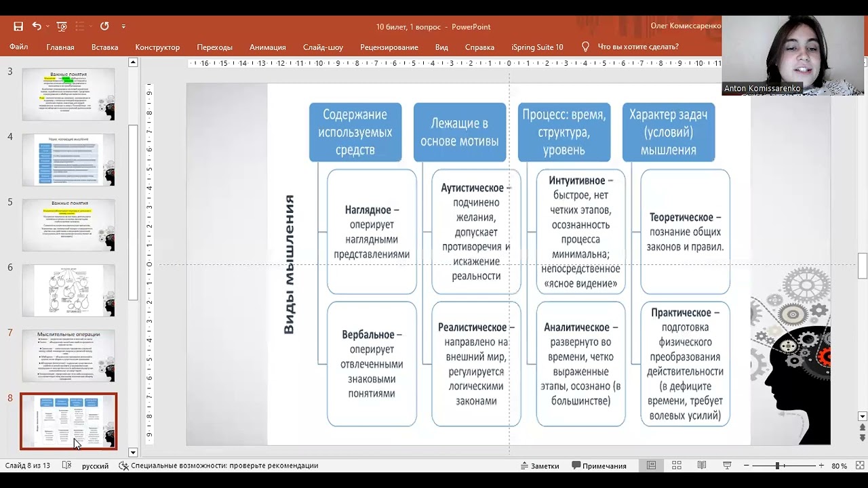Undo the last action
868x488 pixels.
click(36, 26)
